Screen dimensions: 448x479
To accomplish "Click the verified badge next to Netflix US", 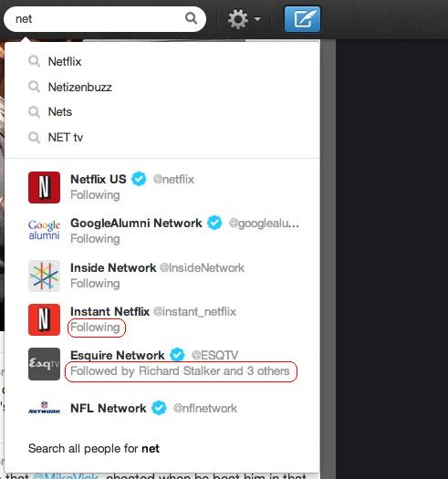I will [139, 179].
